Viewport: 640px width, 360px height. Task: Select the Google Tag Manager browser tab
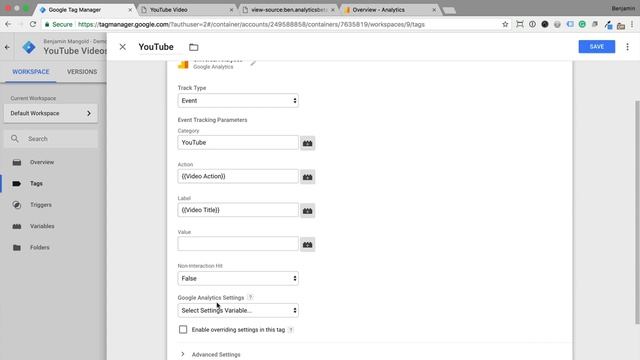coord(85,9)
